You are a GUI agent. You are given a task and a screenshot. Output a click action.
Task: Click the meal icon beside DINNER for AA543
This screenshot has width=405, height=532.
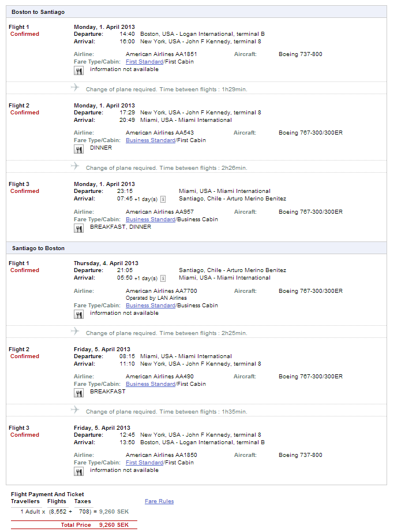tap(79, 149)
